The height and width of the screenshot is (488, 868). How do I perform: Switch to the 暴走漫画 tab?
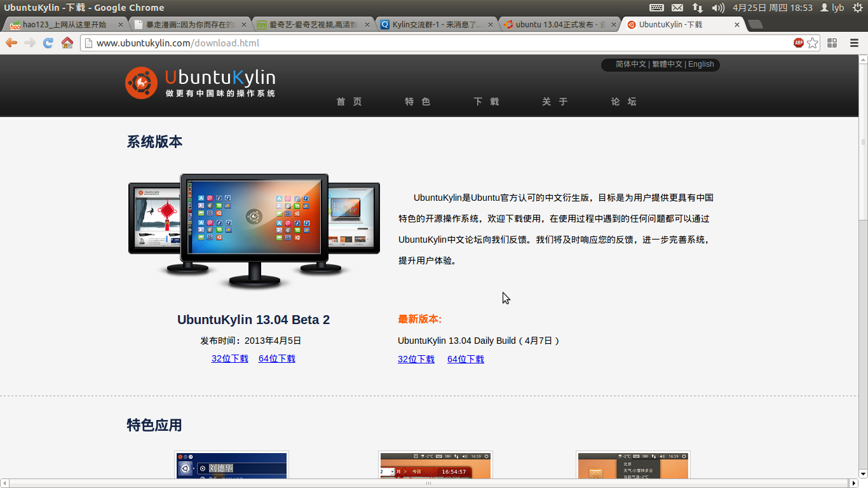189,25
